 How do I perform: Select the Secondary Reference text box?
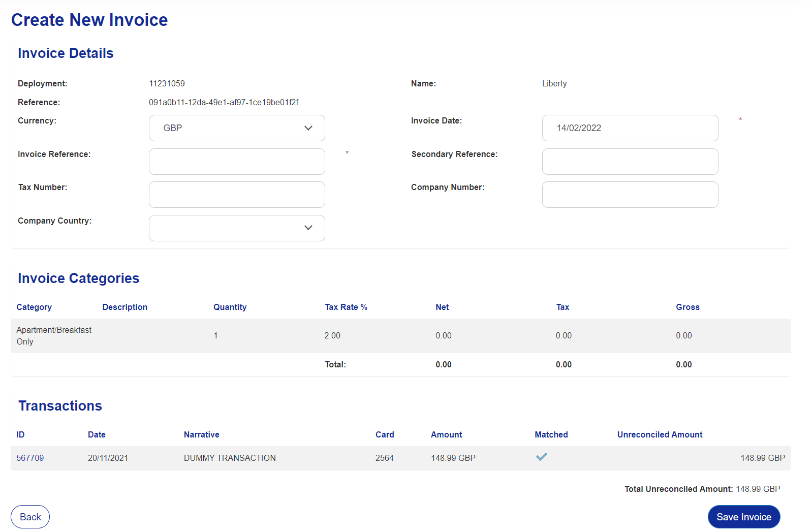(630, 162)
